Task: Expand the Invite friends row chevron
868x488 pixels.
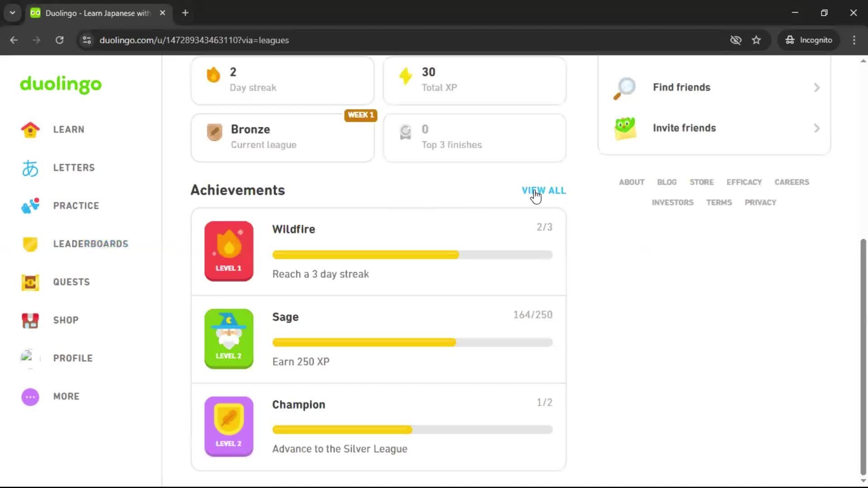Action: [816, 128]
